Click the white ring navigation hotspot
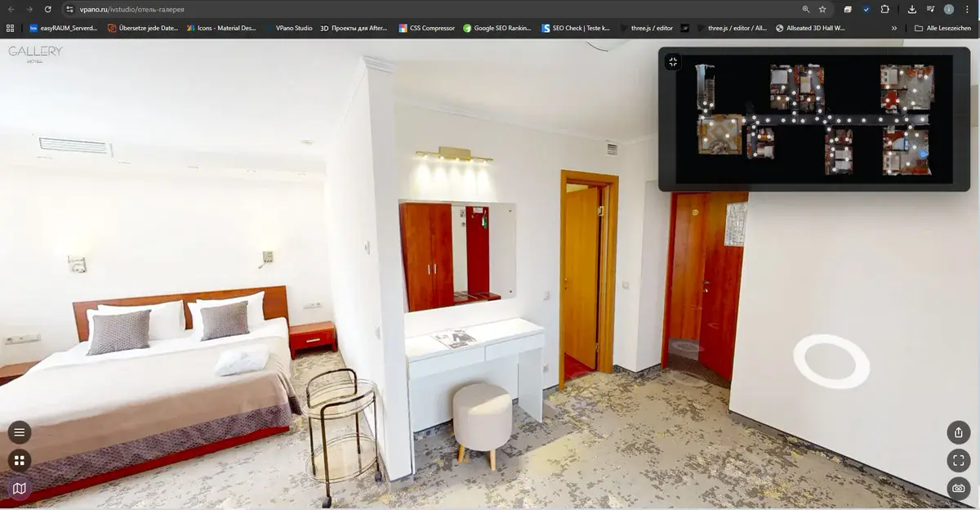Screen dimensions: 980x510 pyautogui.click(x=831, y=360)
